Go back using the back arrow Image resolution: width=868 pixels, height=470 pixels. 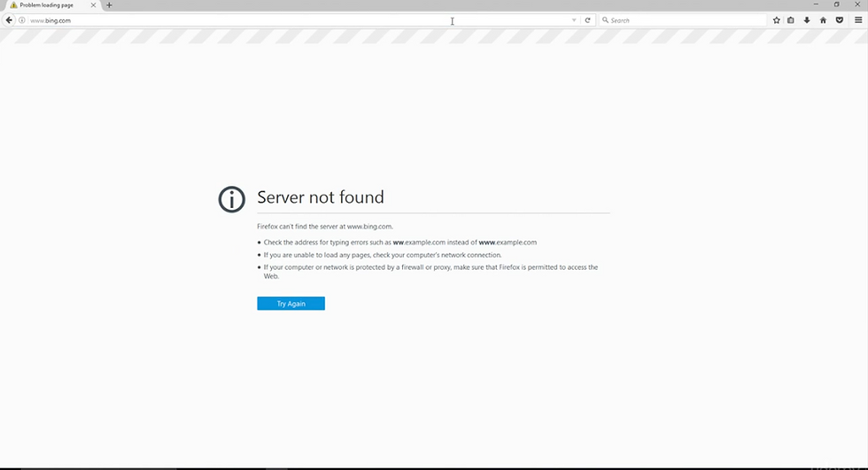pyautogui.click(x=9, y=20)
